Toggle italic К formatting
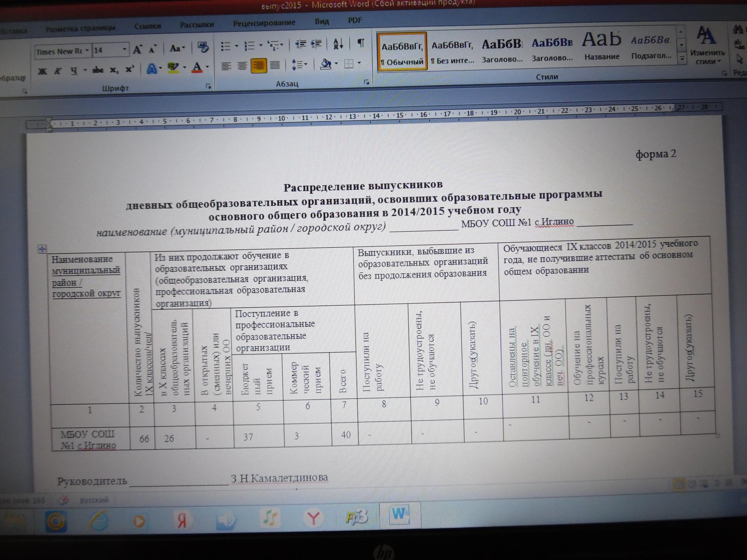 click(x=58, y=71)
